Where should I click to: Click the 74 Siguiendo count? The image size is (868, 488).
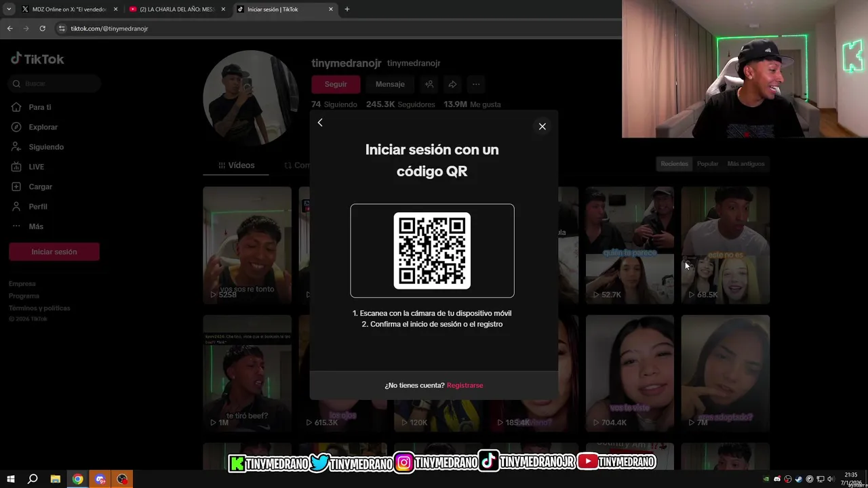point(334,104)
